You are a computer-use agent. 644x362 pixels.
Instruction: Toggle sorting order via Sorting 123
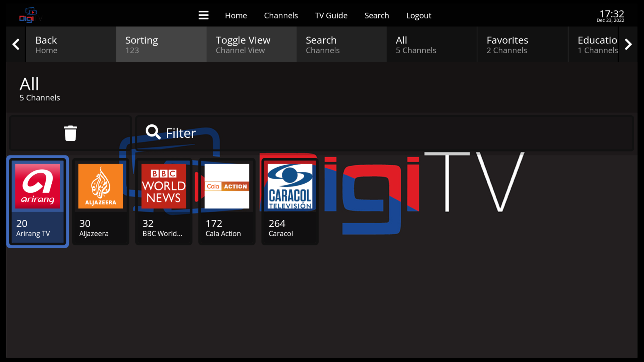click(x=161, y=44)
